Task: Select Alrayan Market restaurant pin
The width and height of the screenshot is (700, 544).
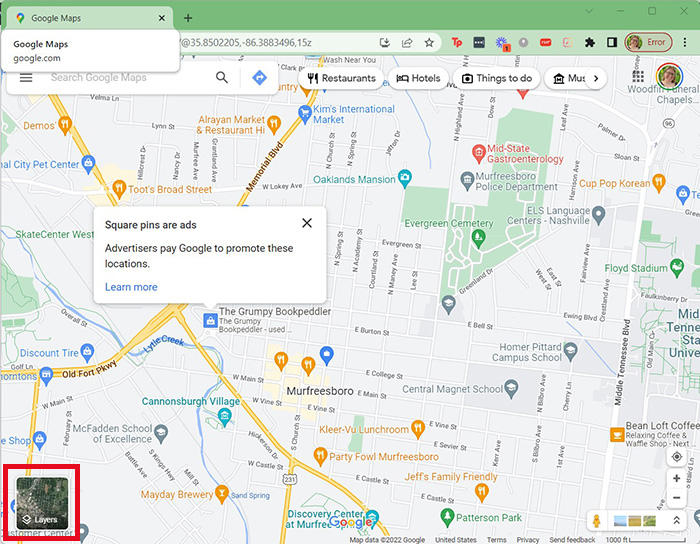Action: (274, 125)
